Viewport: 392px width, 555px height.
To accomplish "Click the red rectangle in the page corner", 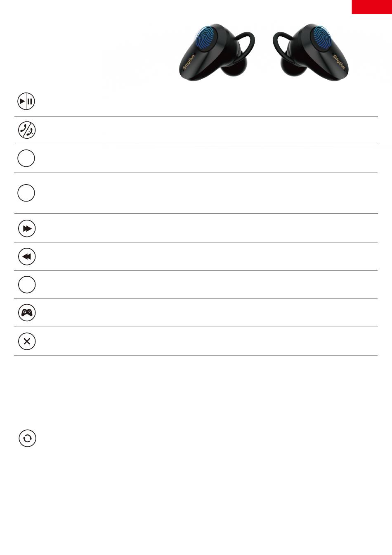I will point(372,7).
